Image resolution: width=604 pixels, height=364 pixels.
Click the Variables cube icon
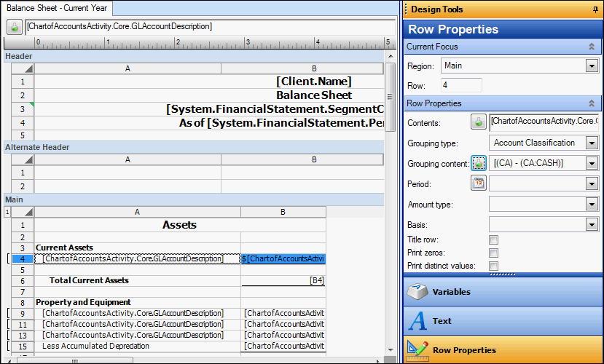[x=417, y=292]
